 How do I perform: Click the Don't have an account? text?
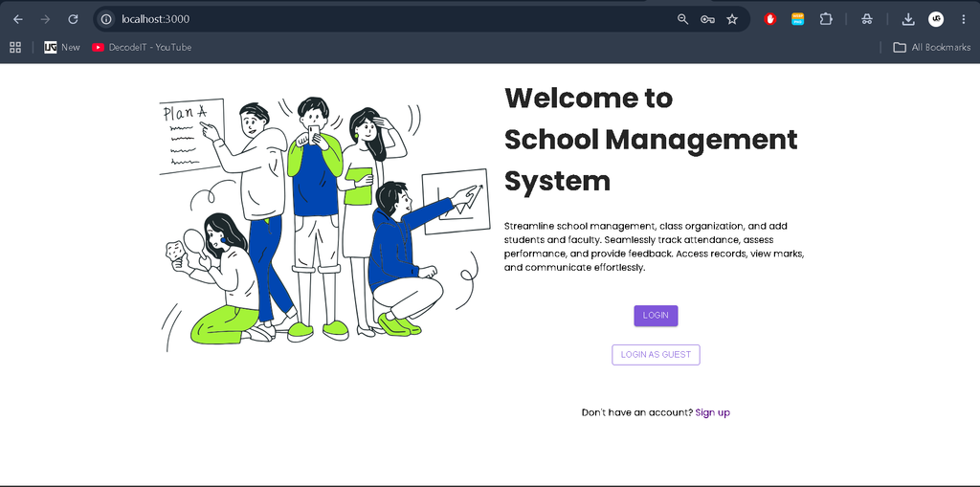pos(636,412)
